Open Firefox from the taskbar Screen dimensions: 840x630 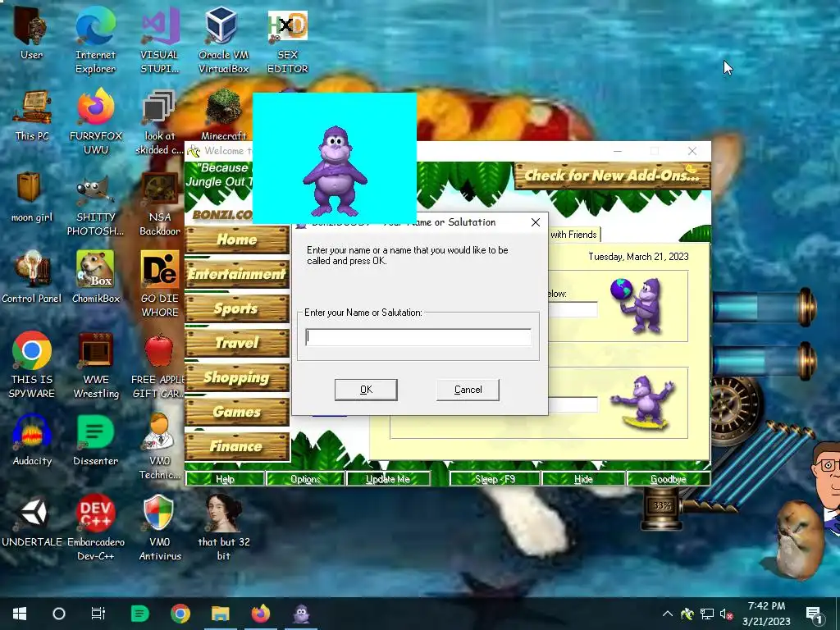261,614
